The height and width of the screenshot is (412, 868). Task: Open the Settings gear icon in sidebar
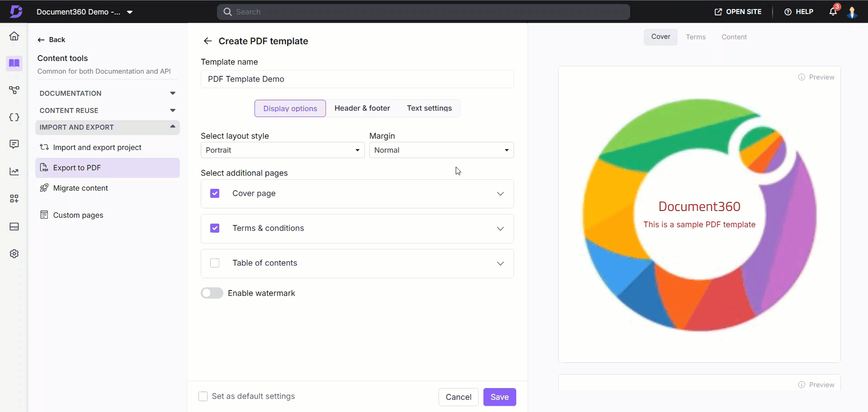tap(14, 254)
